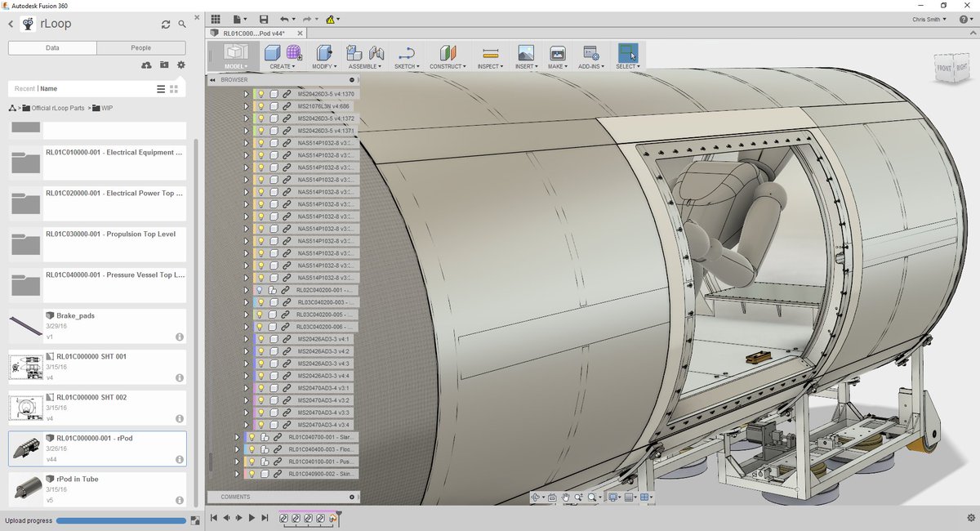Open the MODEL workspace dropdown
Image resolution: width=980 pixels, height=531 pixels.
point(236,66)
